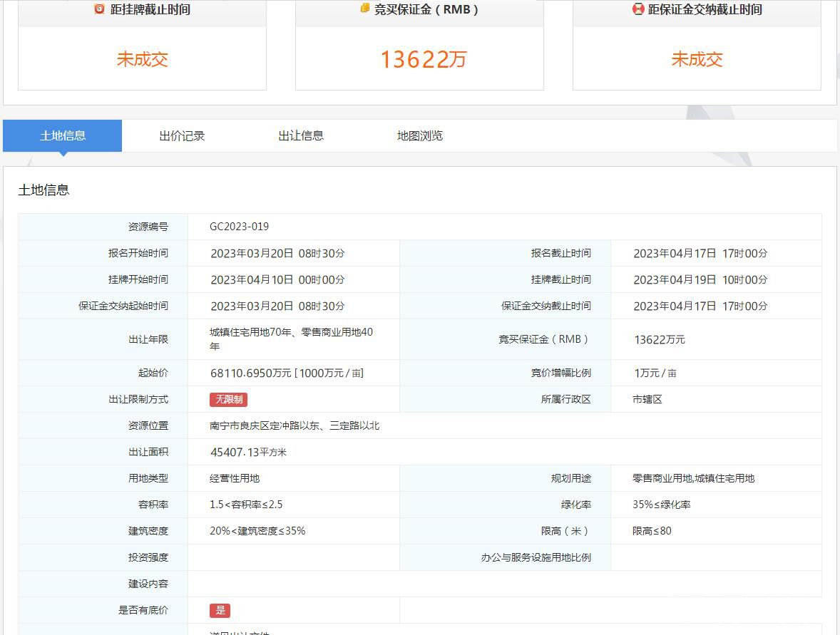Click 规划用途 value 零售商业用地,城镇住宅用地

tap(693, 479)
